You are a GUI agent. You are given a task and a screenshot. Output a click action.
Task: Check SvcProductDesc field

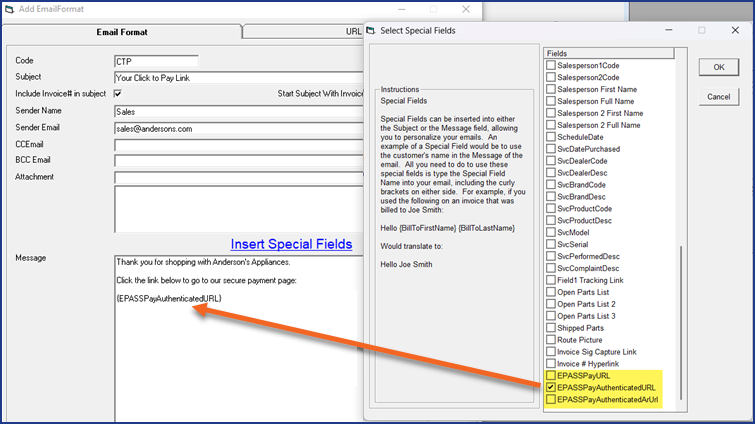551,220
